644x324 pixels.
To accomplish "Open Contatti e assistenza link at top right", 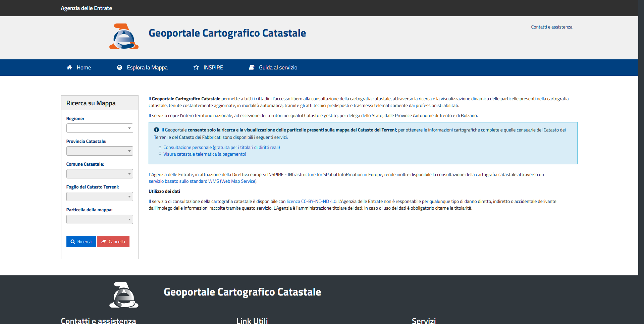I will 551,27.
